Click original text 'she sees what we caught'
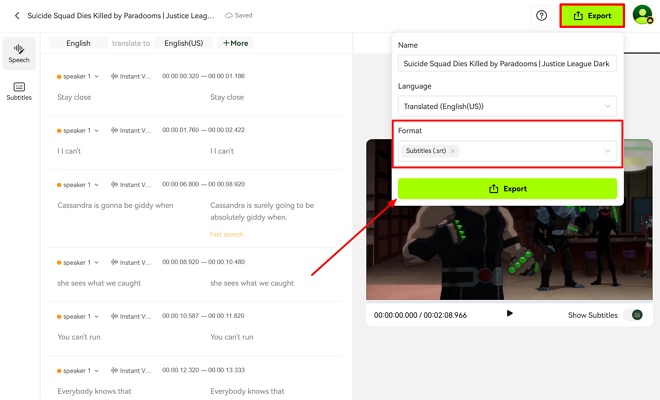 tap(99, 283)
